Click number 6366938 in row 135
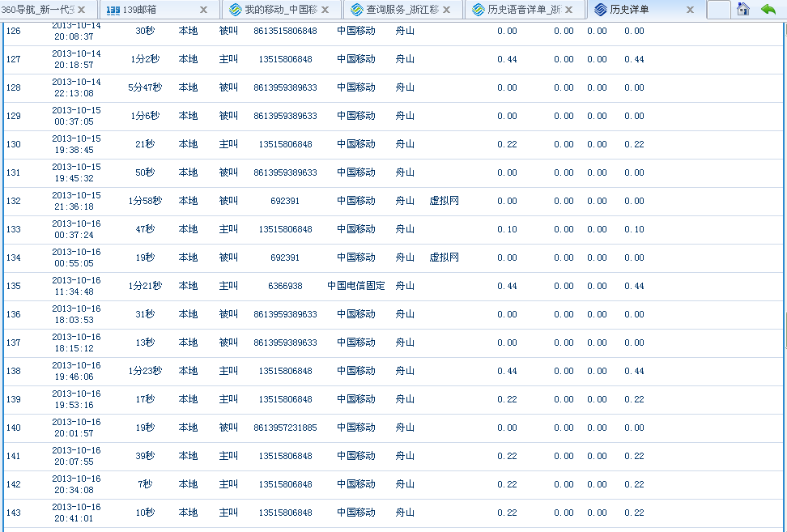The width and height of the screenshot is (787, 532). (285, 286)
